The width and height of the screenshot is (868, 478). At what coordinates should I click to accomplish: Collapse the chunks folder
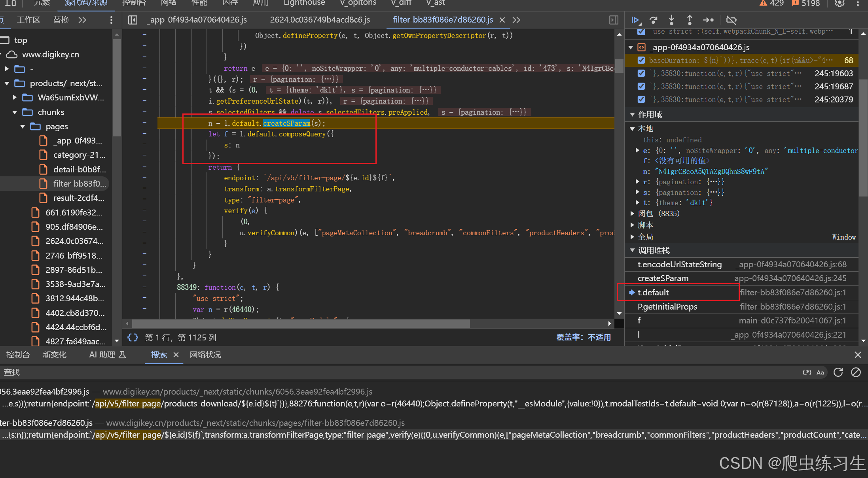click(x=15, y=112)
